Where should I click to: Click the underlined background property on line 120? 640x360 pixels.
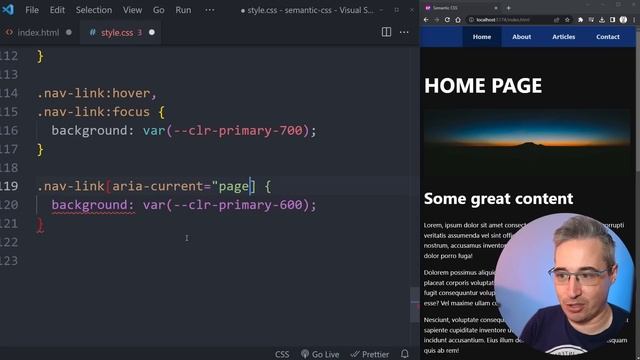(x=93, y=205)
